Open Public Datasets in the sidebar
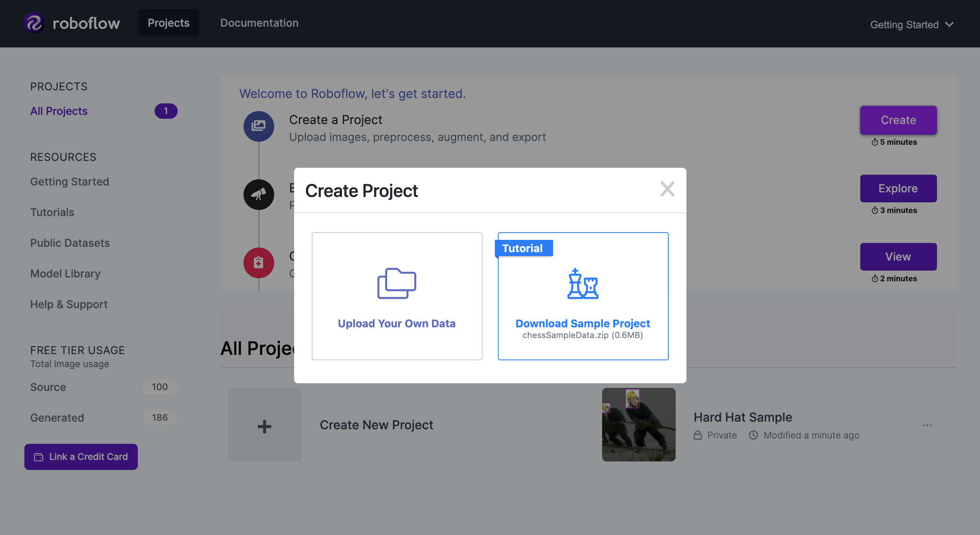This screenshot has width=980, height=535. pos(70,243)
